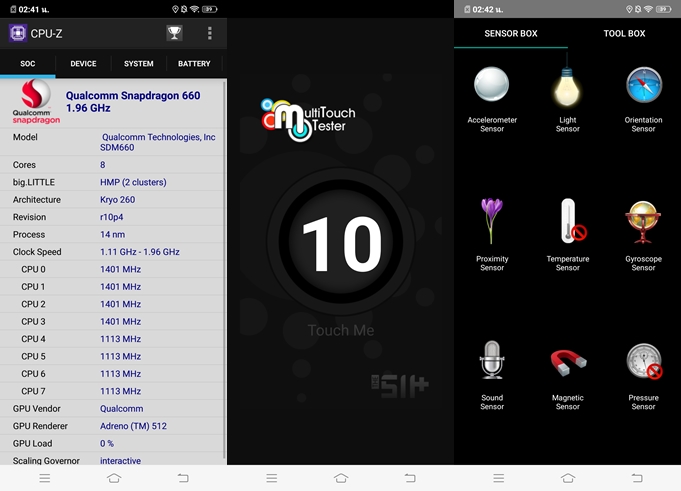Image resolution: width=681 pixels, height=491 pixels.
Task: Open the Sound Sensor microphone icon
Action: [492, 360]
